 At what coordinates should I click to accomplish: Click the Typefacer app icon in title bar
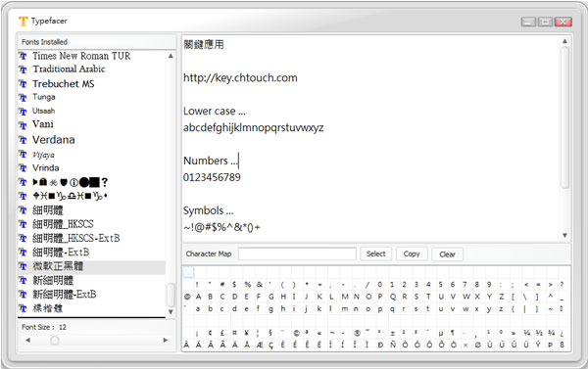[24, 21]
